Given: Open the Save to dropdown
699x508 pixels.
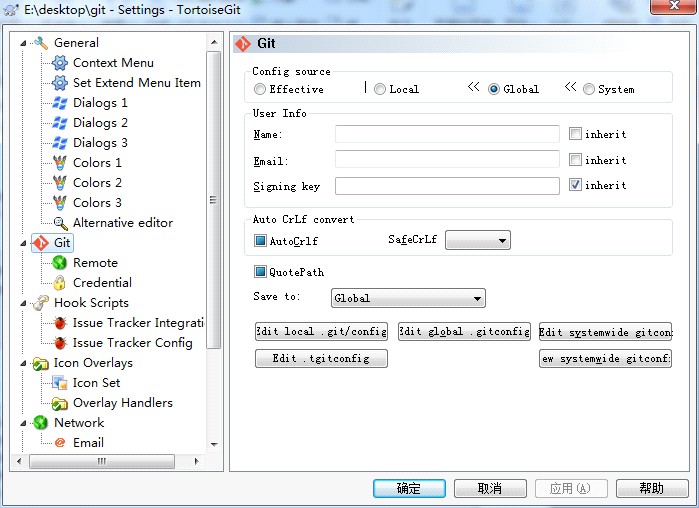Looking at the screenshot, I should point(408,298).
